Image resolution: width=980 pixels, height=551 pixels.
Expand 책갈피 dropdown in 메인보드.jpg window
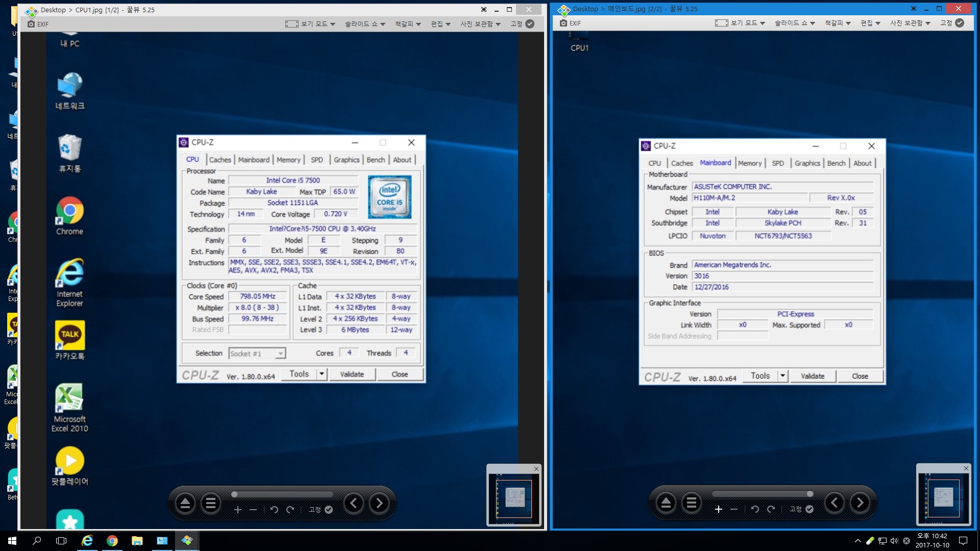838,23
